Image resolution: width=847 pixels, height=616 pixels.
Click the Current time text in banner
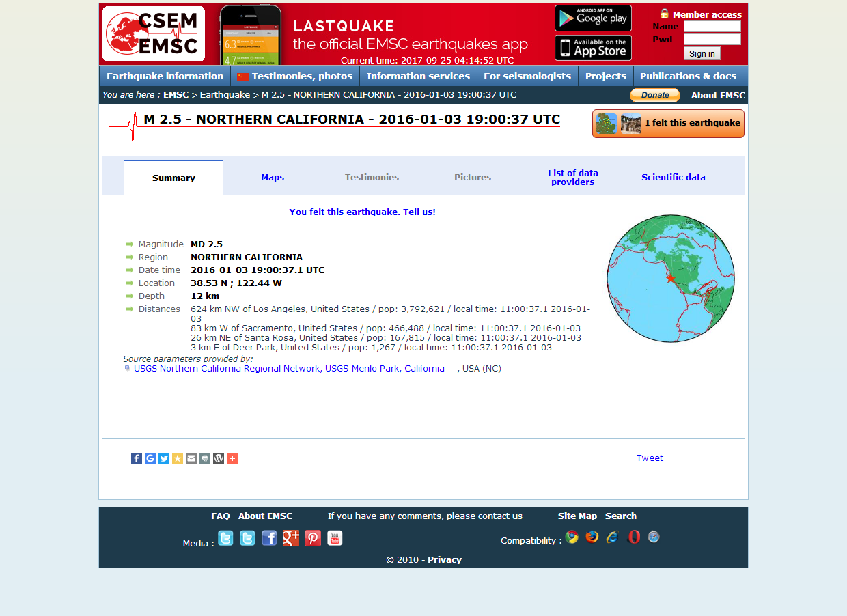click(x=427, y=60)
